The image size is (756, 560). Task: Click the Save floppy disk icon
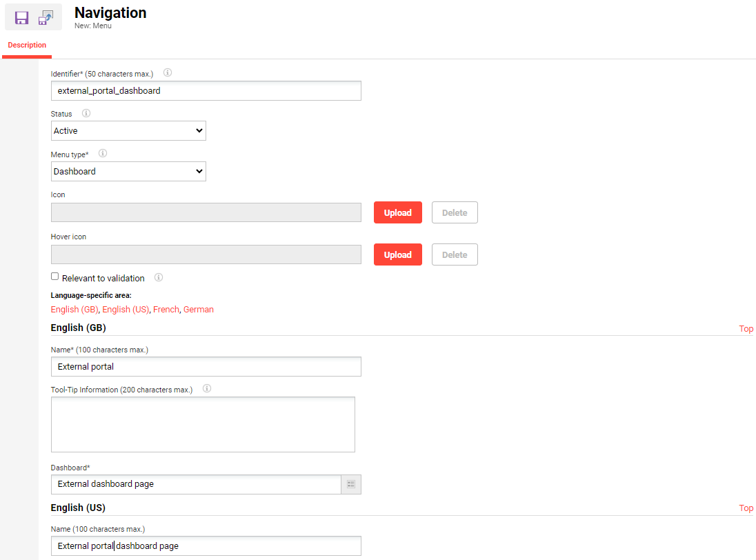tap(21, 18)
